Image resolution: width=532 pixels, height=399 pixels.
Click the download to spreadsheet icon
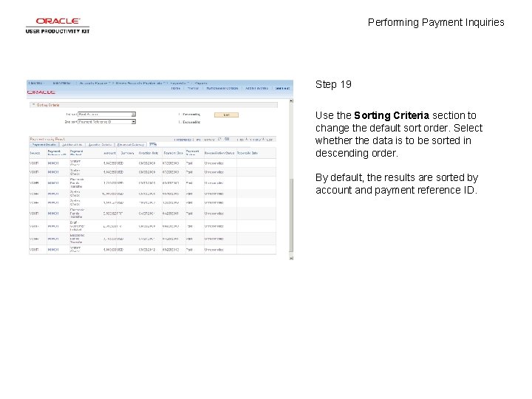click(227, 139)
